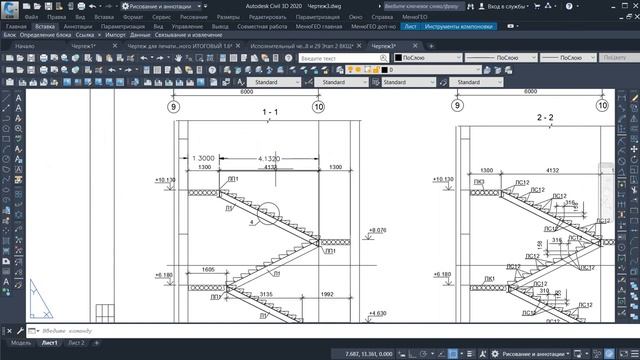Switch to the Управление ribbon tab
Image resolution: width=640 pixels, height=360 pixels.
point(187,27)
